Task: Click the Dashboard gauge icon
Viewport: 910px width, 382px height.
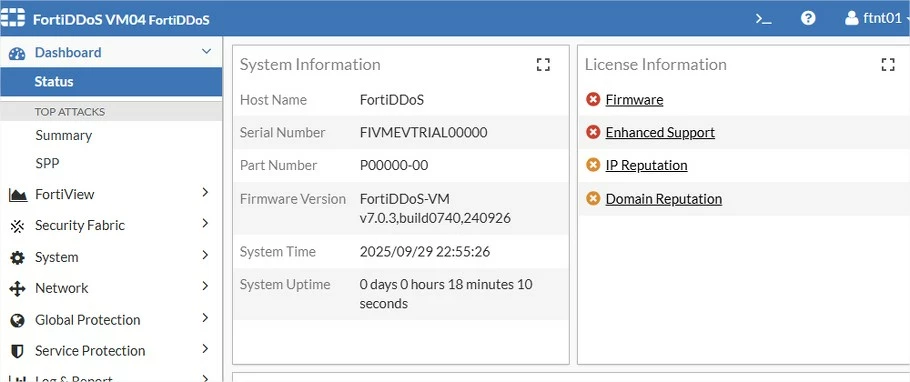Action: pos(17,53)
